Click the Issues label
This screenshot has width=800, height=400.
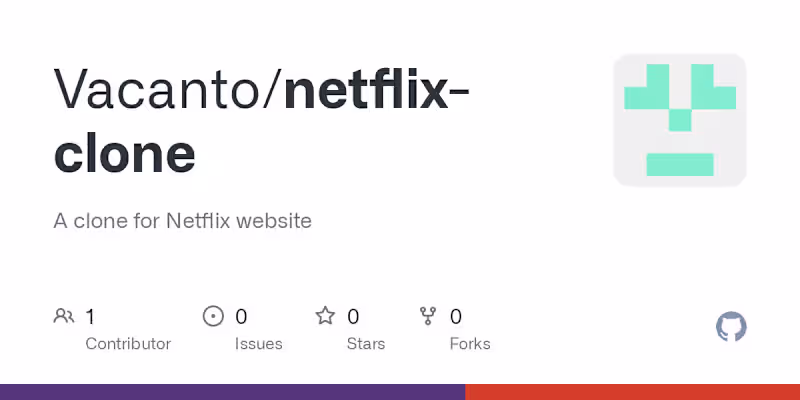[259, 344]
